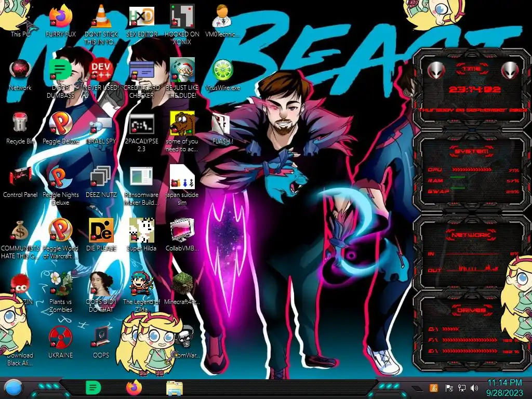Click the volume speaker tray icon
532x399 pixels.
click(474, 388)
